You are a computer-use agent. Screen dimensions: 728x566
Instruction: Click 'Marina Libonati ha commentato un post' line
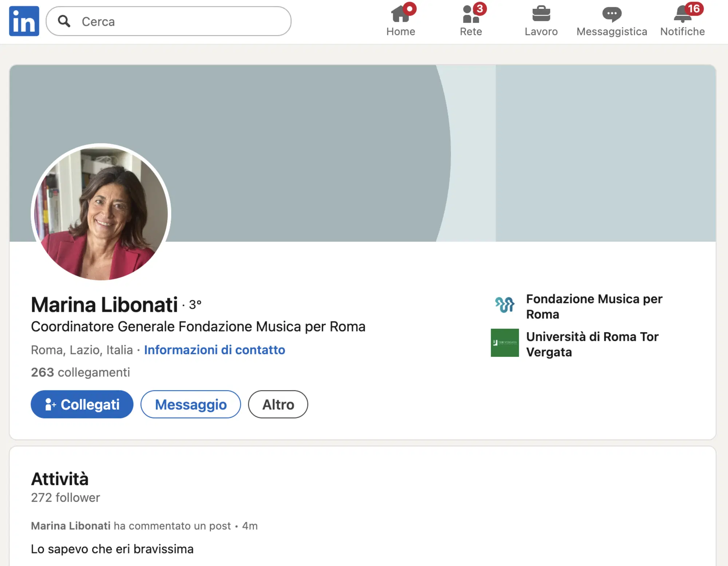coord(131,526)
